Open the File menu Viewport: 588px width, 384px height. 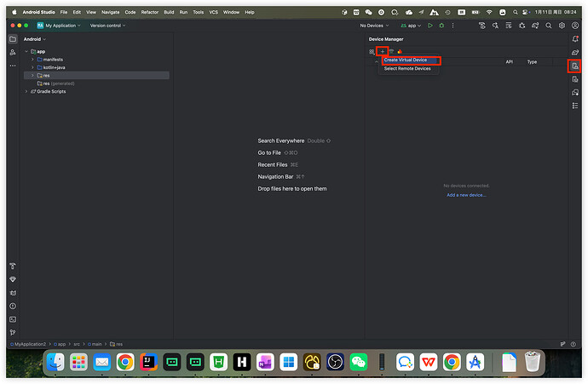(x=64, y=12)
